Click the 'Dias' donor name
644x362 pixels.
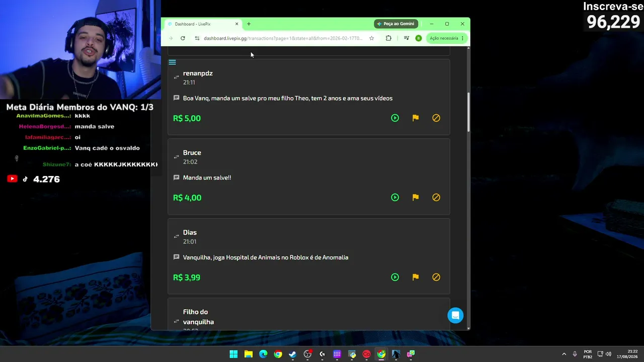click(x=190, y=232)
